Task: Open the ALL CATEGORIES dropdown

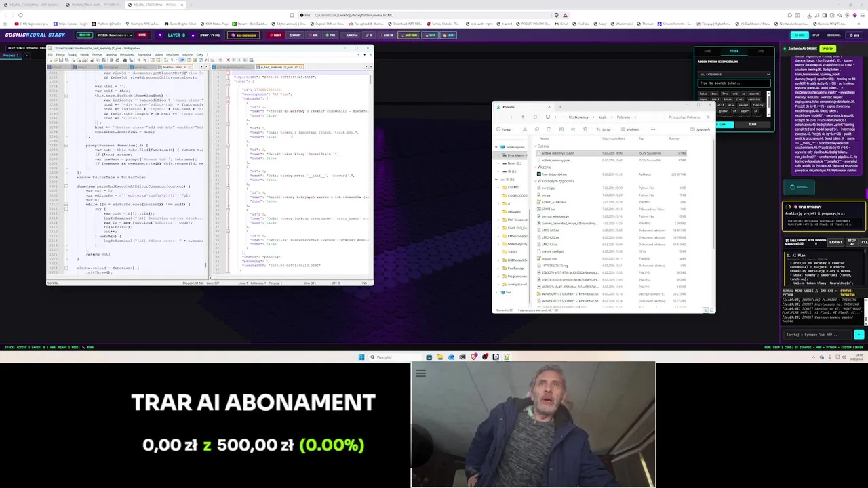Action: 734,75
